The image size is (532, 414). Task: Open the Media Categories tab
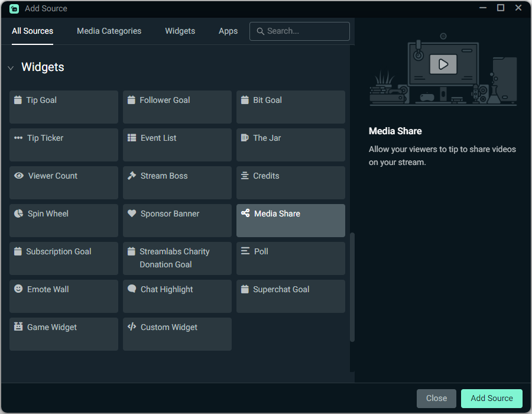tap(109, 31)
